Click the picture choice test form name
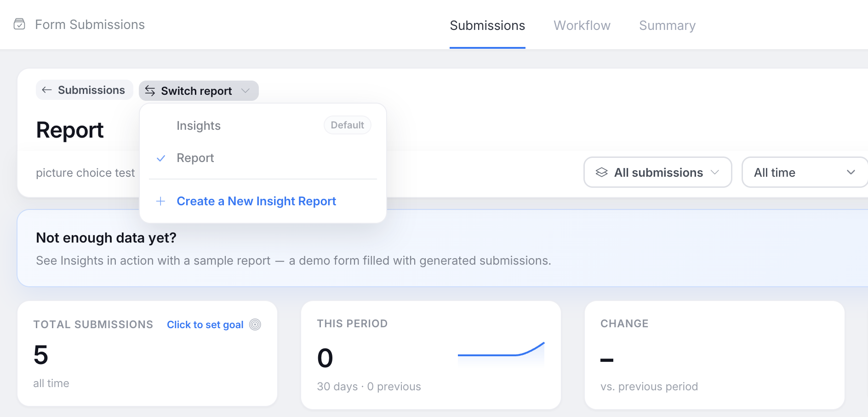868x417 pixels. pos(86,173)
